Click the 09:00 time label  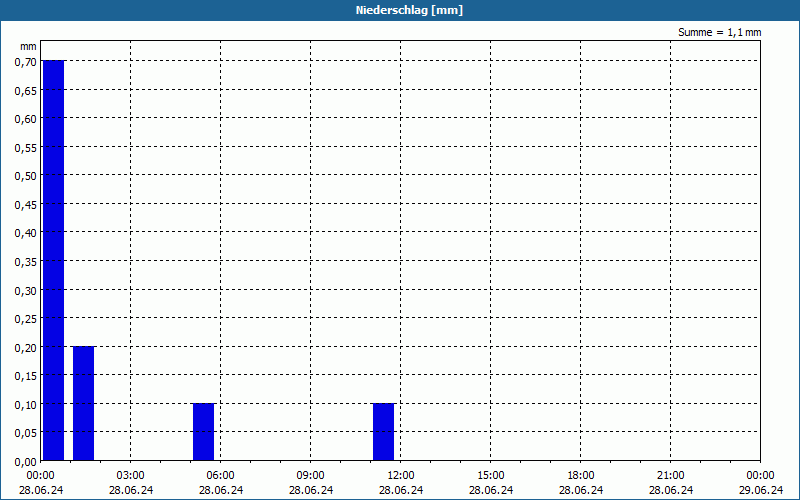pyautogui.click(x=310, y=476)
